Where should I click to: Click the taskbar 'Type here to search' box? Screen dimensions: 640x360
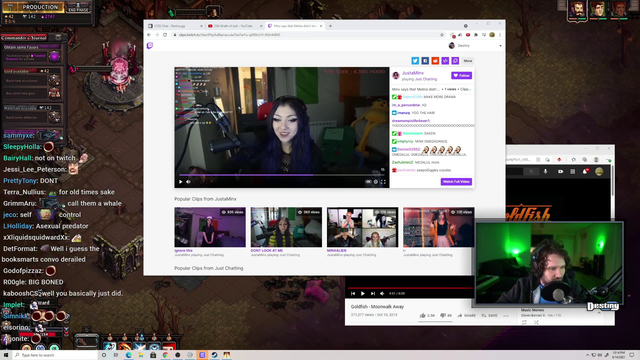point(55,355)
